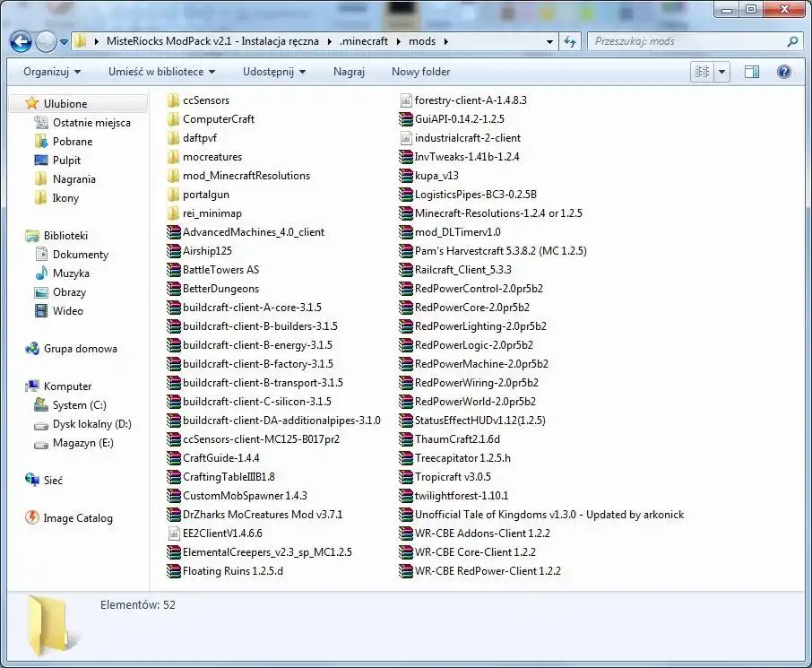Open Biblioteki in navigation pane
The width and height of the screenshot is (812, 668).
pos(65,236)
